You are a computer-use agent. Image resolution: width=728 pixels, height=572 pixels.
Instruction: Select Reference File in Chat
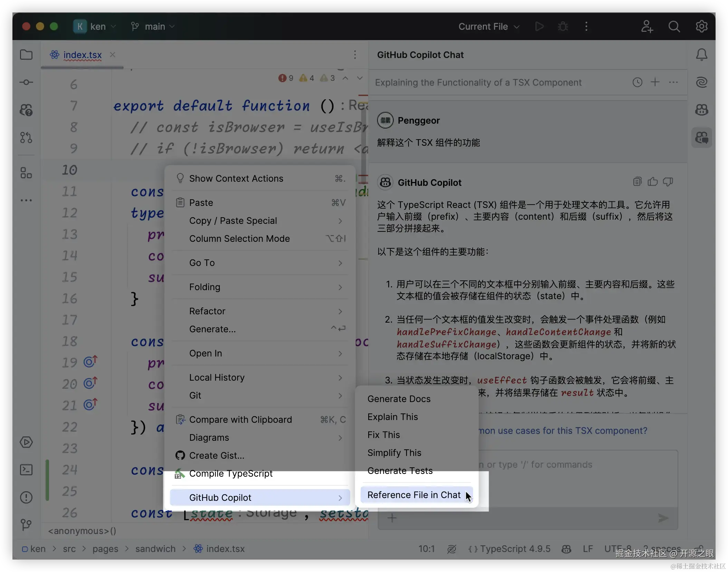(414, 495)
